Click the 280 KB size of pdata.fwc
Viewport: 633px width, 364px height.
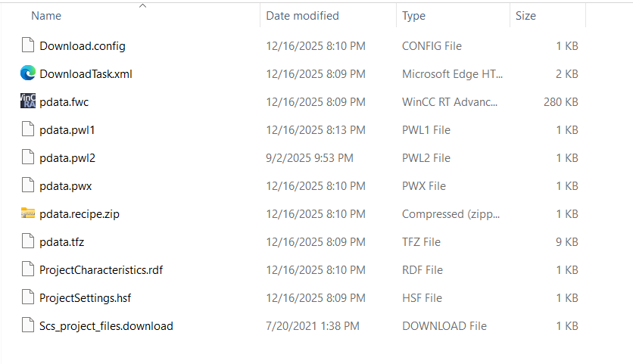pos(560,101)
